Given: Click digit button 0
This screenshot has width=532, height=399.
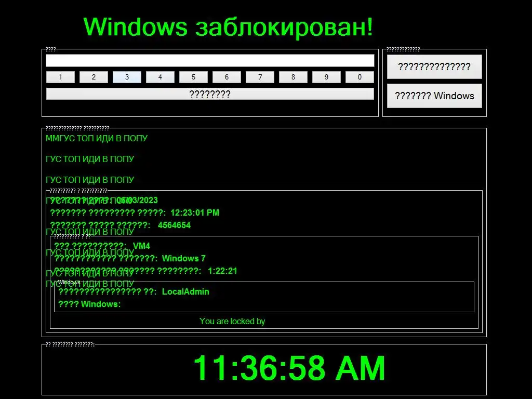Looking at the screenshot, I should pos(360,77).
